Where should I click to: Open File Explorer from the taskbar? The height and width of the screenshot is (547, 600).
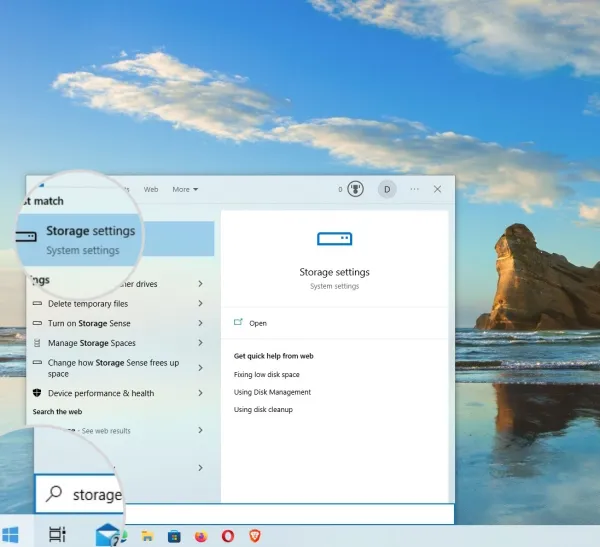147,536
